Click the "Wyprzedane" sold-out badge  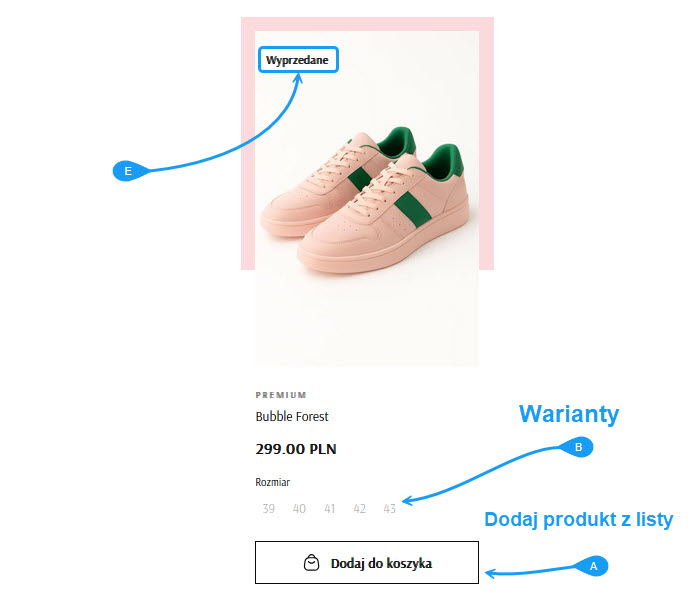tap(297, 60)
